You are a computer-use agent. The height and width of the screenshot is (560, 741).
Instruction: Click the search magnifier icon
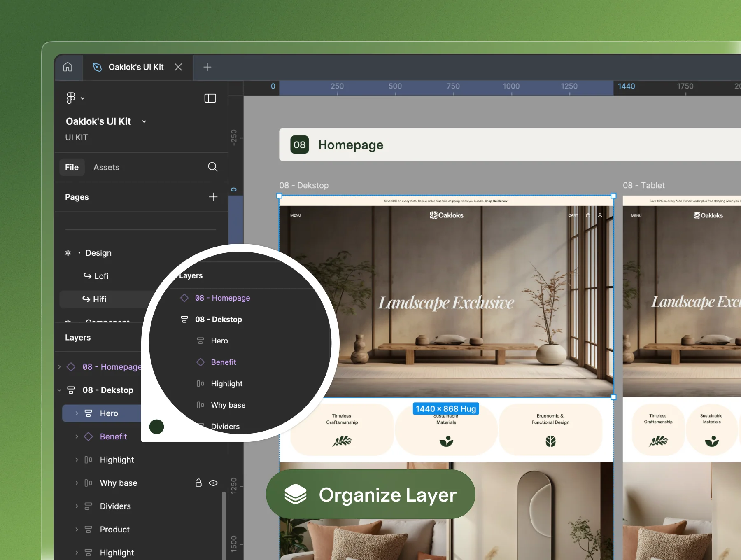click(x=213, y=167)
